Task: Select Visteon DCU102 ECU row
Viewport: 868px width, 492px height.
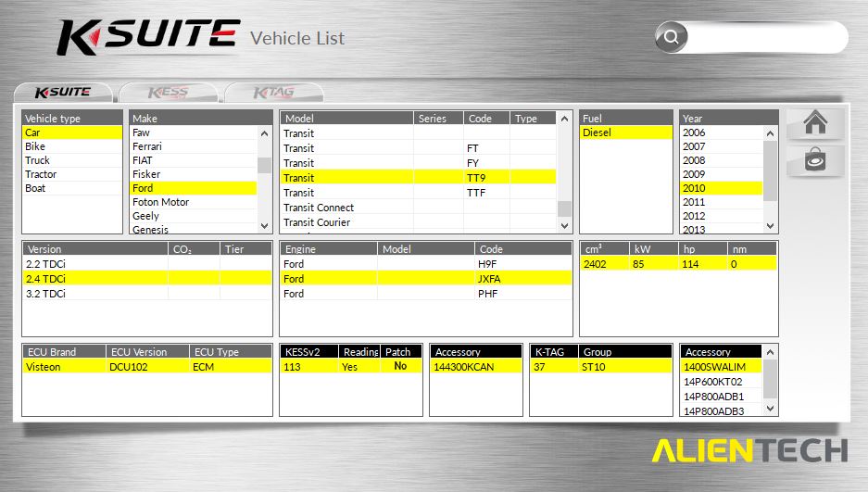Action: pyautogui.click(x=147, y=366)
